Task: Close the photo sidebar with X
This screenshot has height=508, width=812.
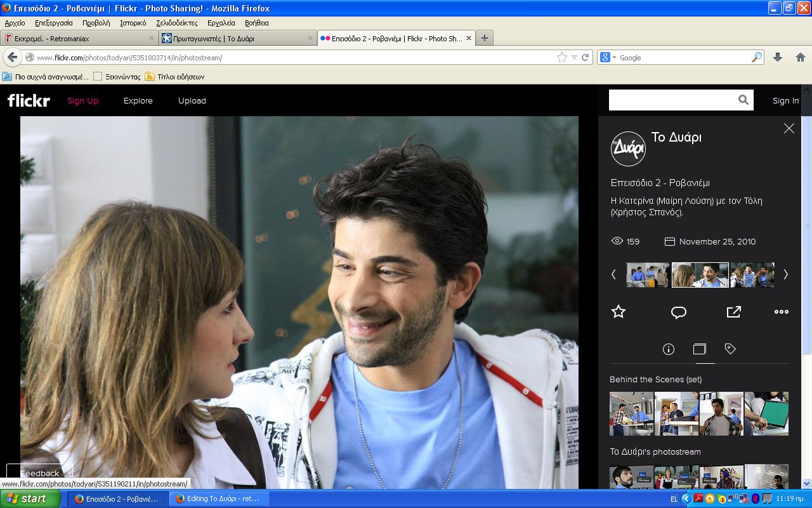Action: click(789, 129)
